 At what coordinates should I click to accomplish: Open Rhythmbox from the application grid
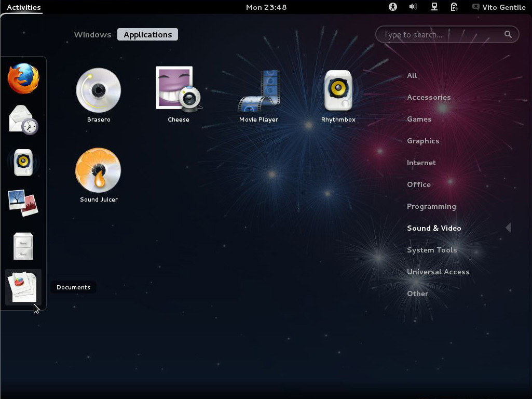pyautogui.click(x=338, y=91)
